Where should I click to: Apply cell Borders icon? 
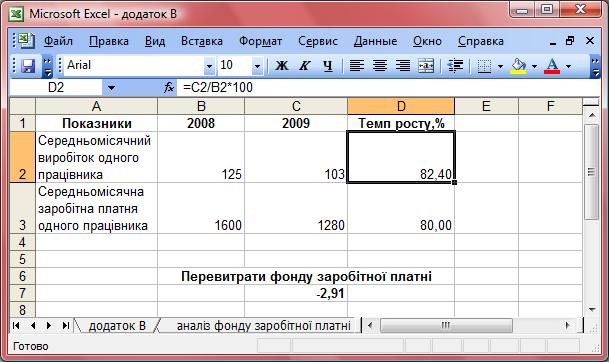click(x=484, y=66)
